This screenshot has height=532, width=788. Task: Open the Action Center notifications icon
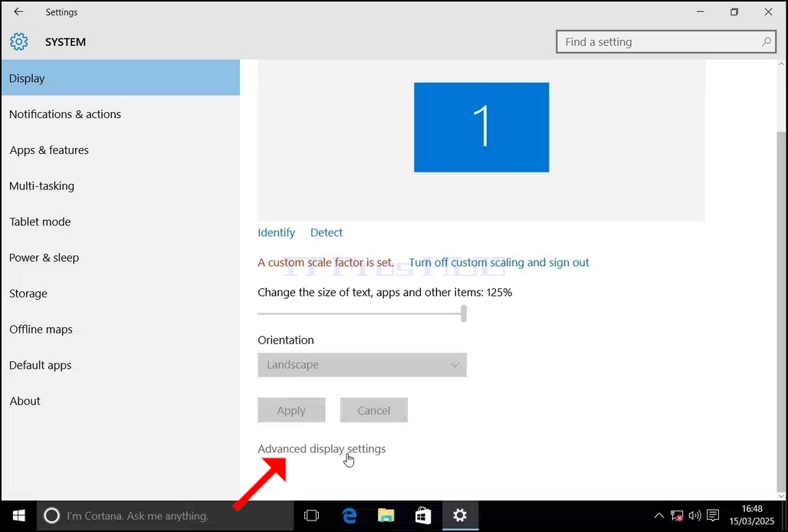(x=713, y=515)
